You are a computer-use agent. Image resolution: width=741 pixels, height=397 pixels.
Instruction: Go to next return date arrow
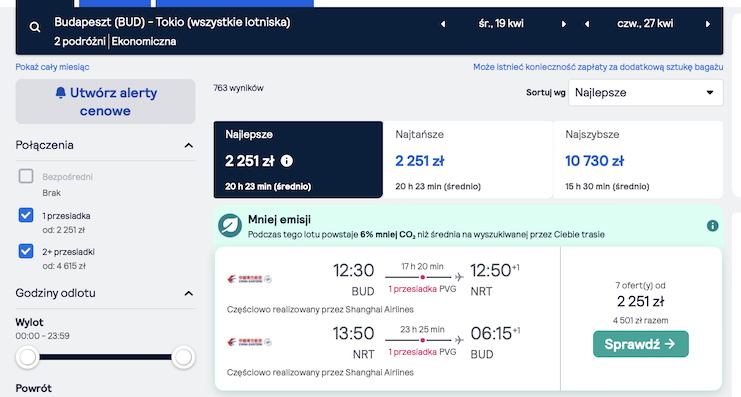point(707,24)
